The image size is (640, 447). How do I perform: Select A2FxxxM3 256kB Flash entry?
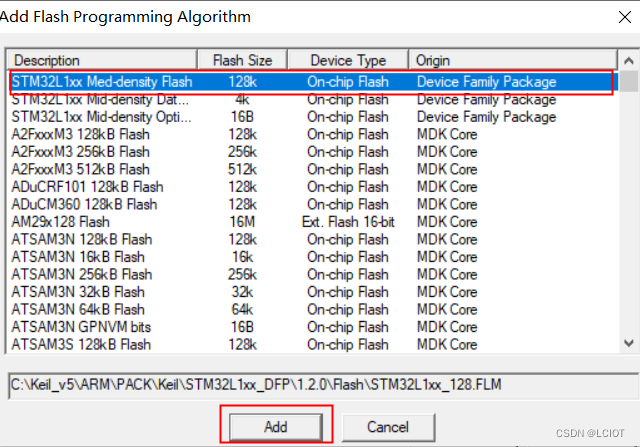coord(312,152)
